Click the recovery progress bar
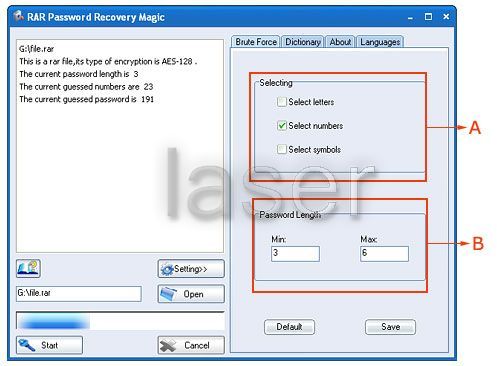Screen dimensions: 497x366 [120, 321]
